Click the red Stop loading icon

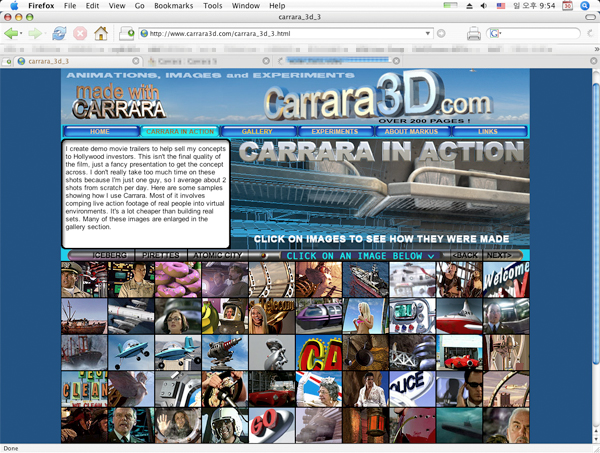(x=80, y=34)
